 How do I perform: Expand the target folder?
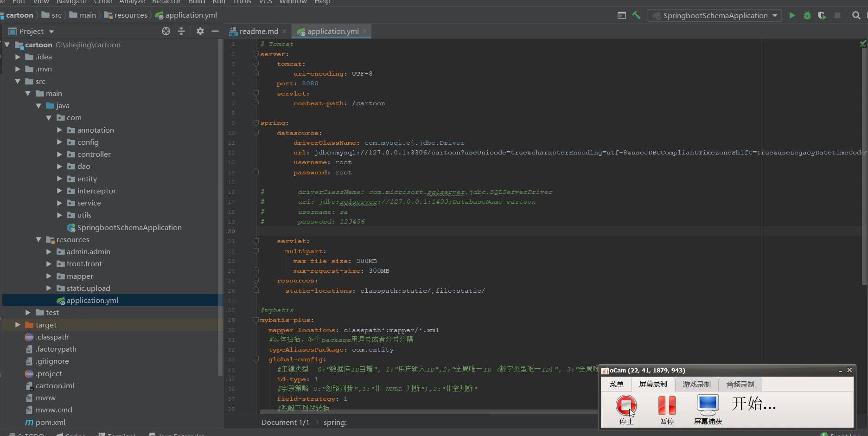tap(18, 325)
